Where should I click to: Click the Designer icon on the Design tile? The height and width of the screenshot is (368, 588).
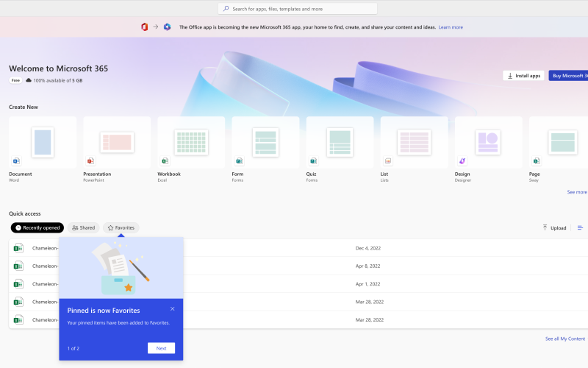pyautogui.click(x=462, y=160)
